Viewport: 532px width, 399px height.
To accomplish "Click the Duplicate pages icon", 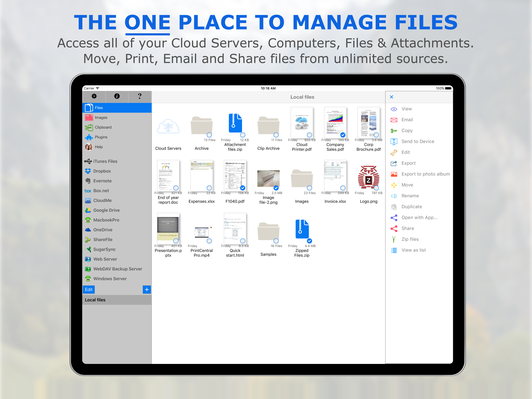I will [394, 207].
